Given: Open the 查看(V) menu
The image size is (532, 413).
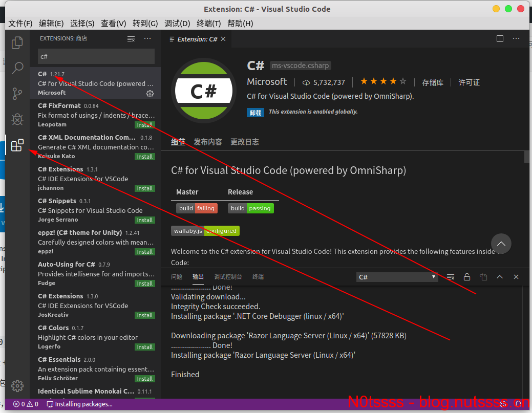Looking at the screenshot, I should 113,24.
